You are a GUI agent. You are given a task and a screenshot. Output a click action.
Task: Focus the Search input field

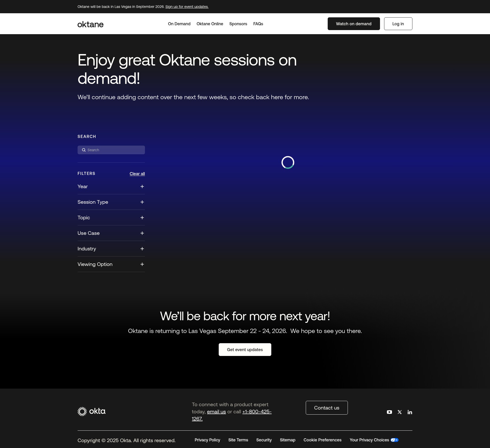click(111, 150)
